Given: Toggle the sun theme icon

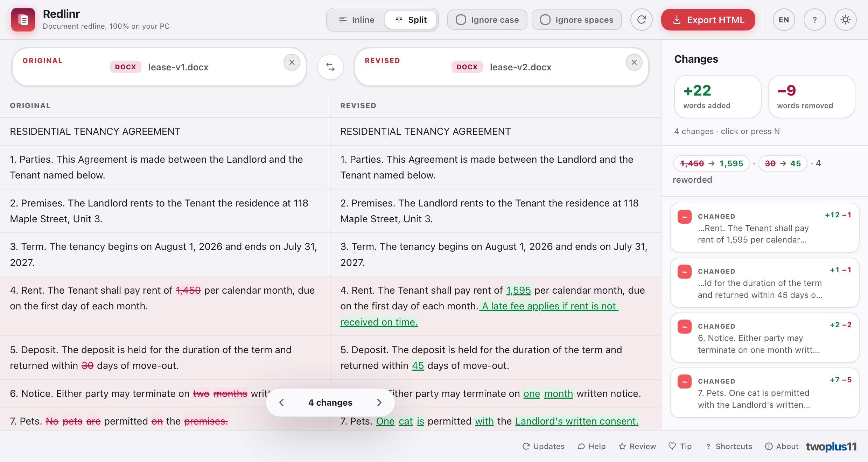Looking at the screenshot, I should pos(845,20).
